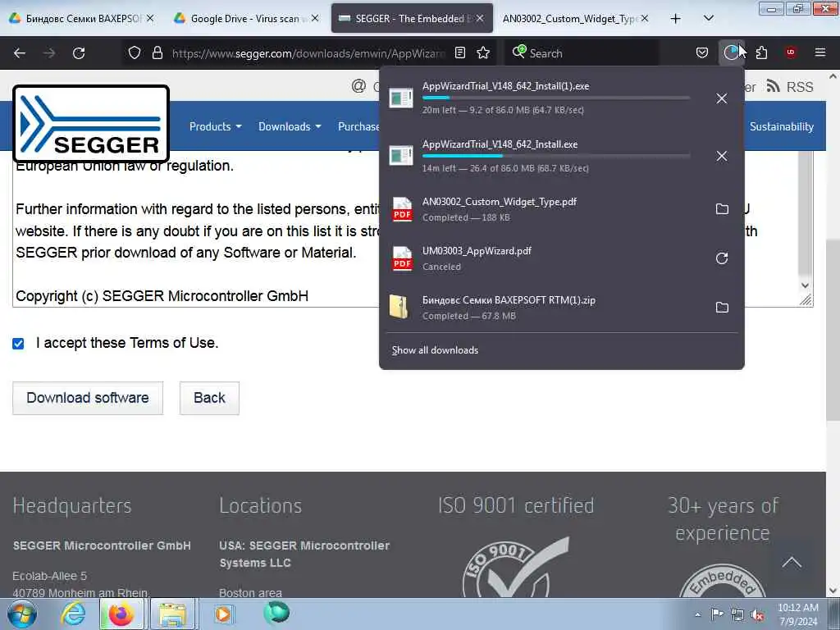Toggle reader view icon in address bar
The image size is (840, 630).
tap(459, 52)
